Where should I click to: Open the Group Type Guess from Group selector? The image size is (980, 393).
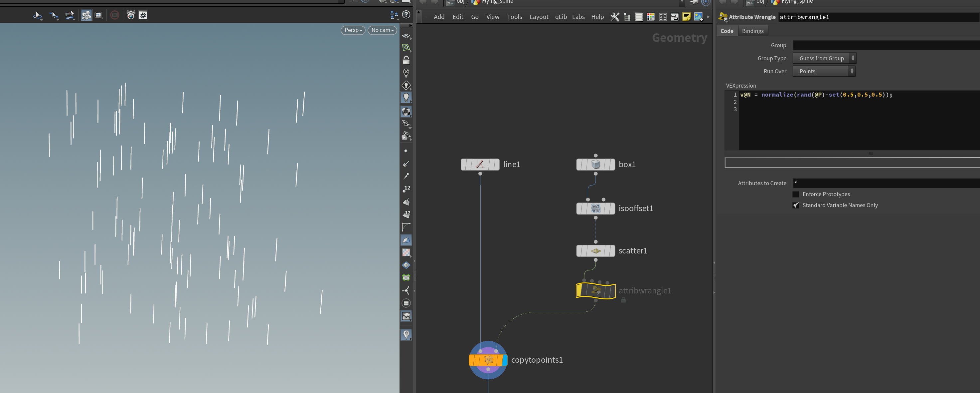coord(824,58)
